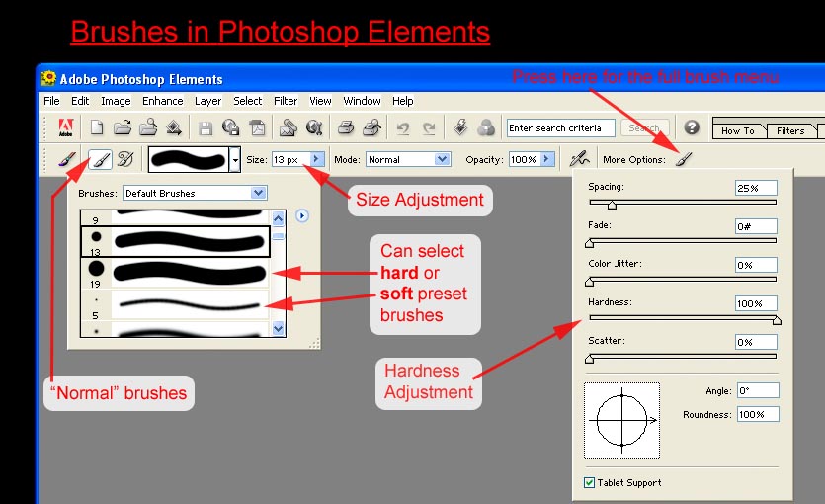This screenshot has height=504, width=825.
Task: Click the Adobe Photoshop Elements title icon
Action: 48,78
